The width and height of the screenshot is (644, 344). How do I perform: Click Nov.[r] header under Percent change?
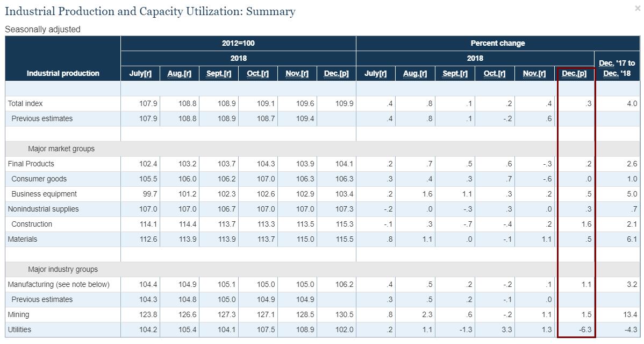535,73
